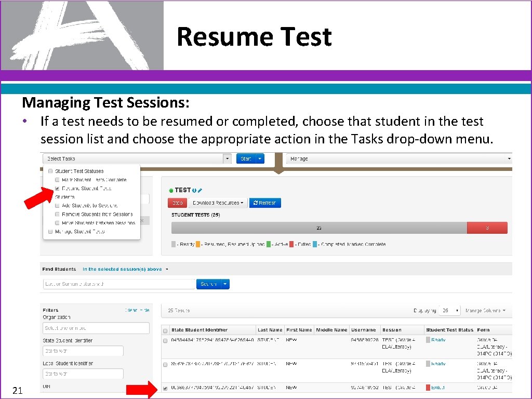532x399 pixels.
Task: Click the Last or Surname search input field
Action: click(x=117, y=284)
